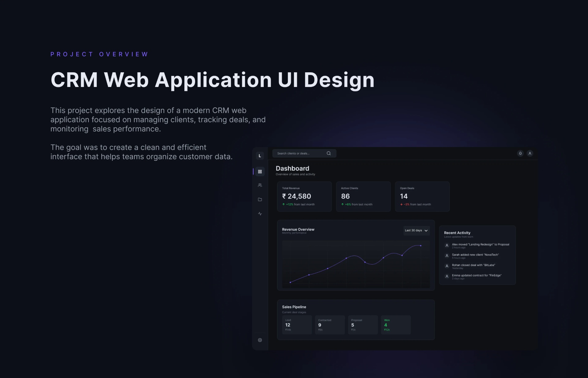The width and height of the screenshot is (588, 378).
Task: Click "Latest updates from team" subtitle
Action: coord(458,237)
